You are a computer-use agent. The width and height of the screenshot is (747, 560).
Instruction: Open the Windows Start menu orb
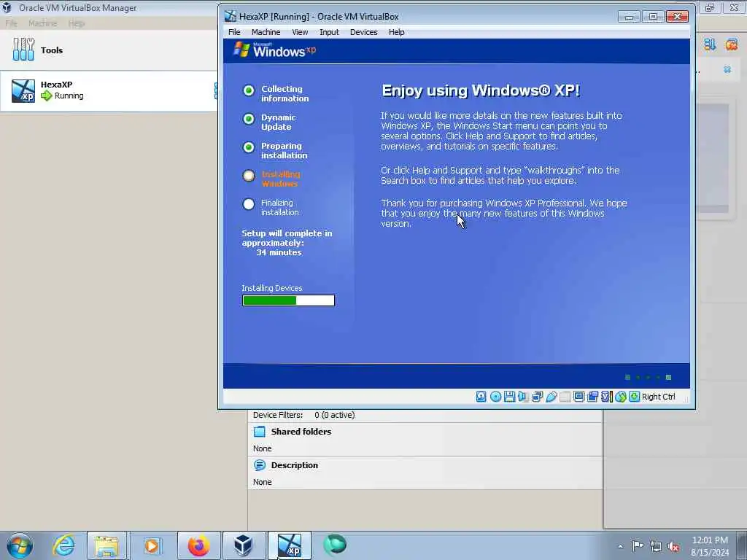[x=20, y=545]
